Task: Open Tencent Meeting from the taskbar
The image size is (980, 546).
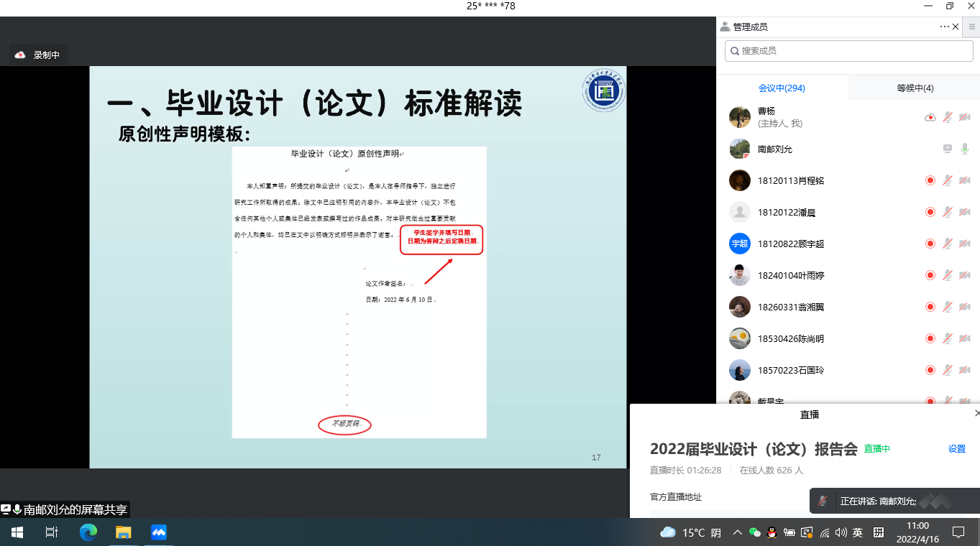Action: [x=159, y=532]
